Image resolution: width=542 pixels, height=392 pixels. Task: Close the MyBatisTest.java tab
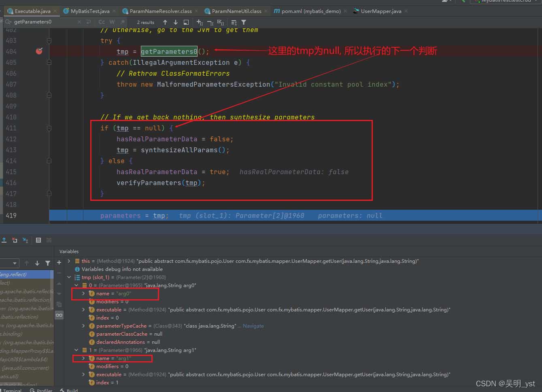point(114,11)
